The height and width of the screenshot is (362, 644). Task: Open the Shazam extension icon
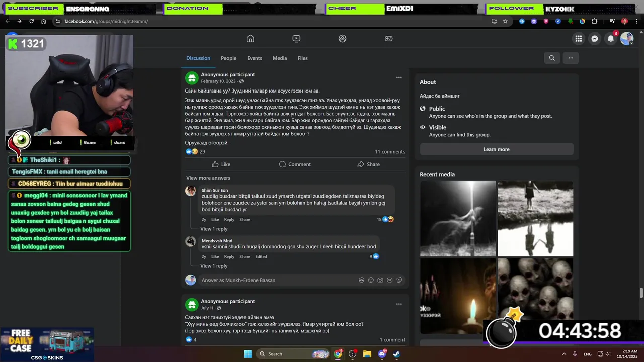(522, 21)
